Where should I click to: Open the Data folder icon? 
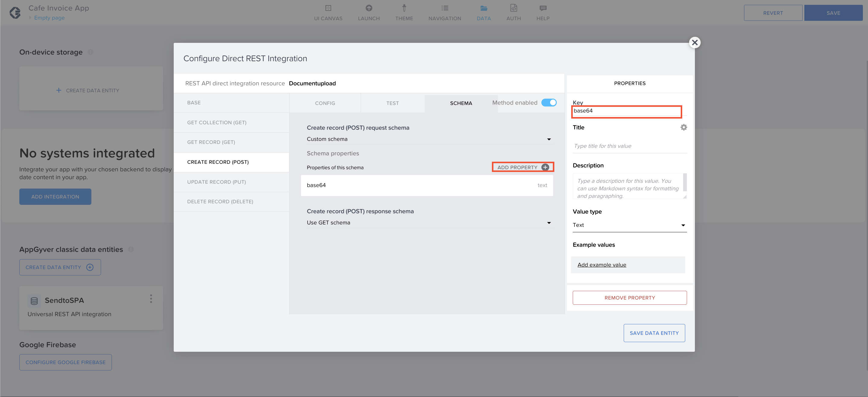pyautogui.click(x=484, y=8)
